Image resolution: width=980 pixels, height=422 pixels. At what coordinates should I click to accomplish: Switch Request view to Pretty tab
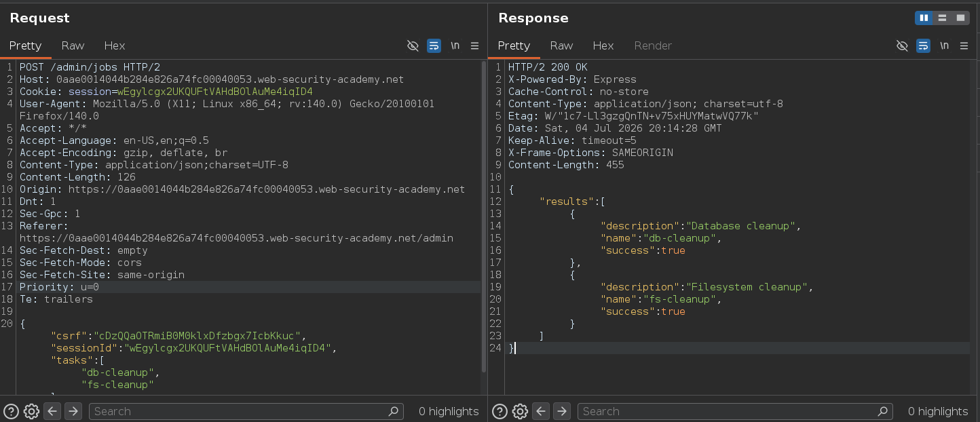tap(25, 45)
